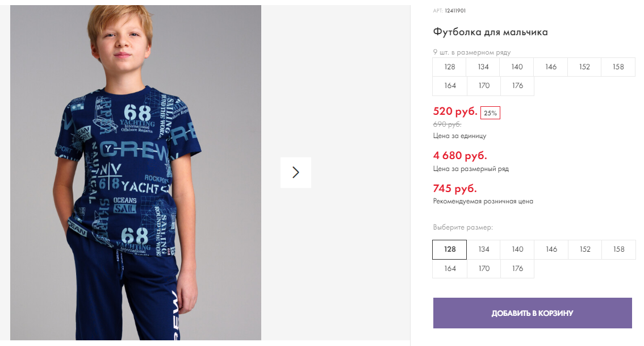Click size 176 in the size row list
This screenshot has height=346, width=644.
click(x=517, y=86)
